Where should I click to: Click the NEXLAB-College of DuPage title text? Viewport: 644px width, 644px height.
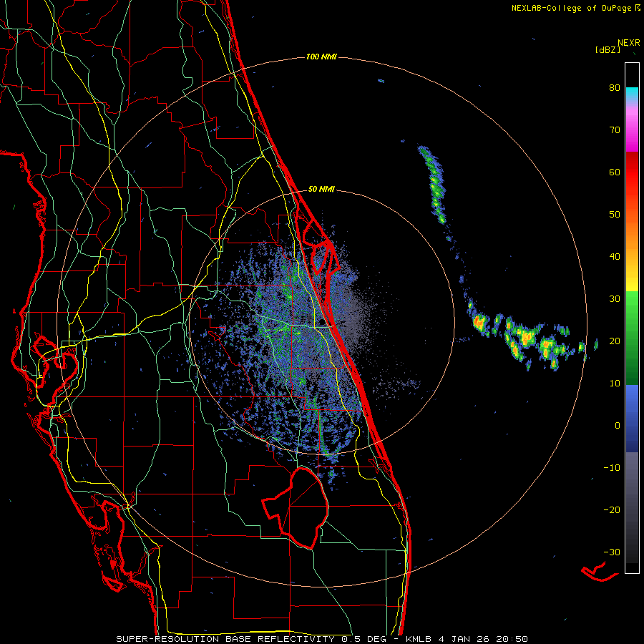[x=572, y=8]
